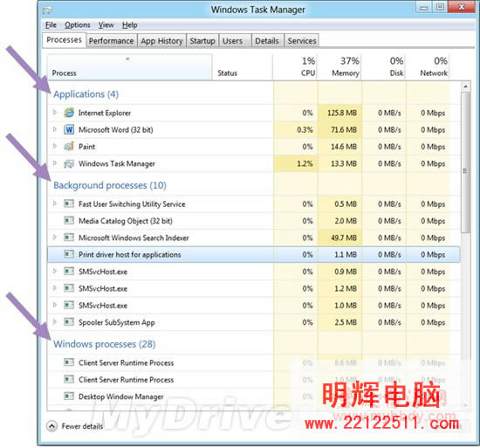Image resolution: width=480 pixels, height=448 pixels.
Task: Expand Microsoft Windows Search Indexer entry
Action: tap(55, 237)
